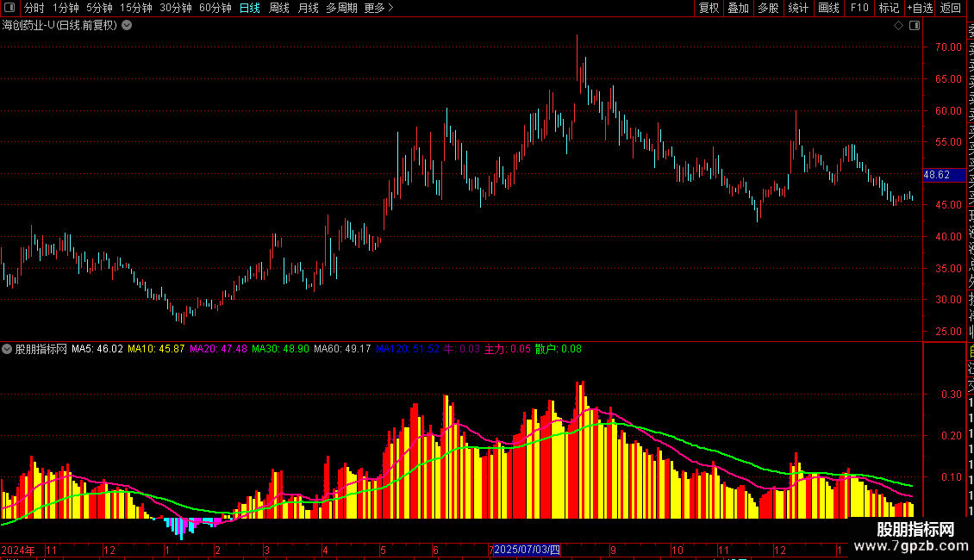Open 多周期 multi-period view
The width and height of the screenshot is (974, 560).
(341, 8)
